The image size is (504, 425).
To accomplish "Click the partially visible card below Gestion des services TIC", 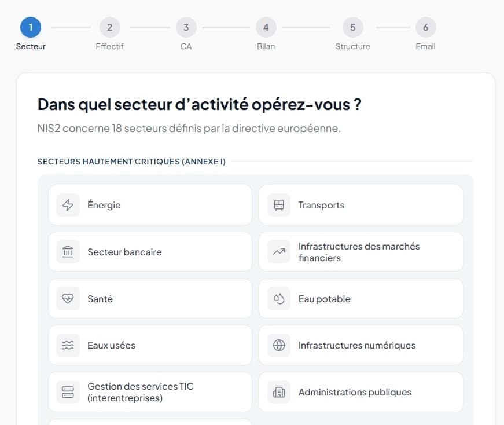I will point(150,423).
